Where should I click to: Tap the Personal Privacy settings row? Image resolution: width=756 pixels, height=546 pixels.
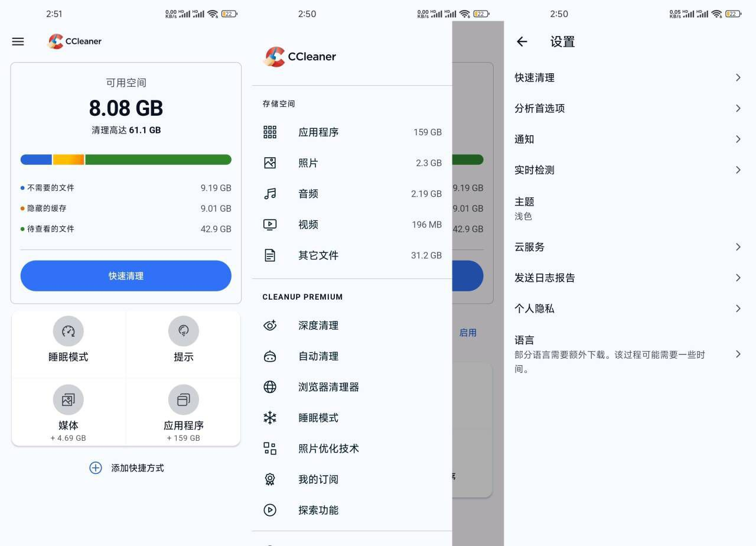[626, 308]
